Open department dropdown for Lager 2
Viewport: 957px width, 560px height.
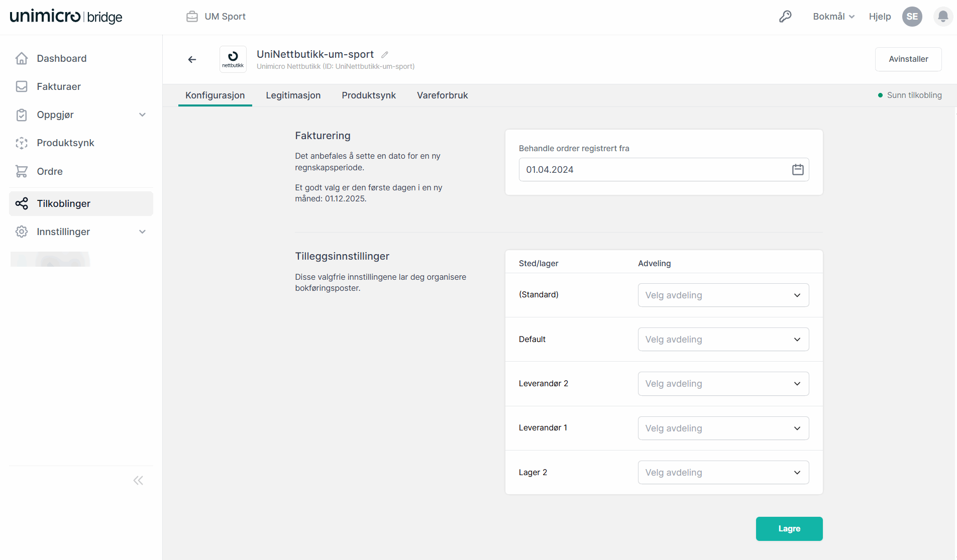click(x=723, y=473)
